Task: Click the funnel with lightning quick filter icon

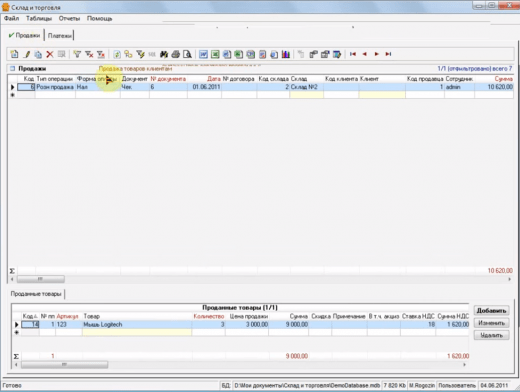Action: pos(140,54)
